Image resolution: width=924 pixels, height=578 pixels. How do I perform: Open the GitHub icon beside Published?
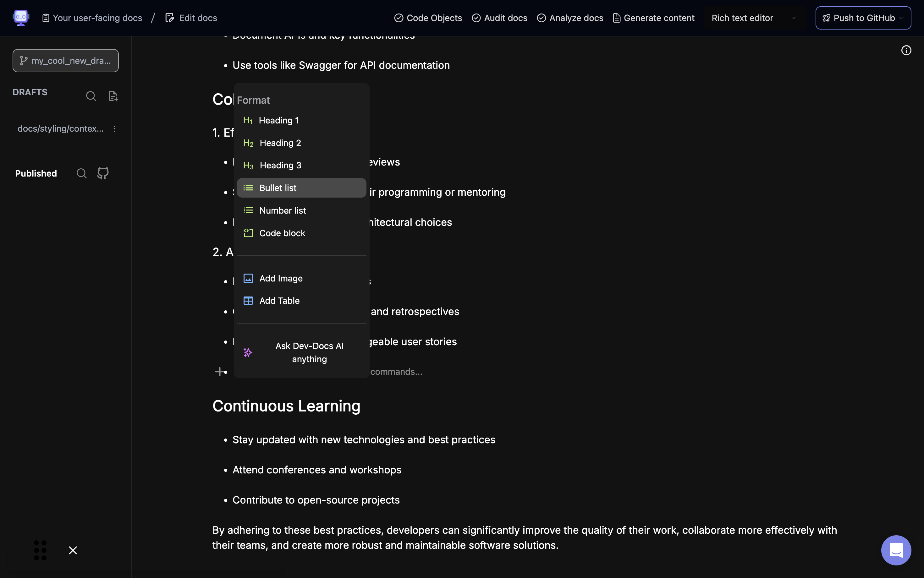103,173
